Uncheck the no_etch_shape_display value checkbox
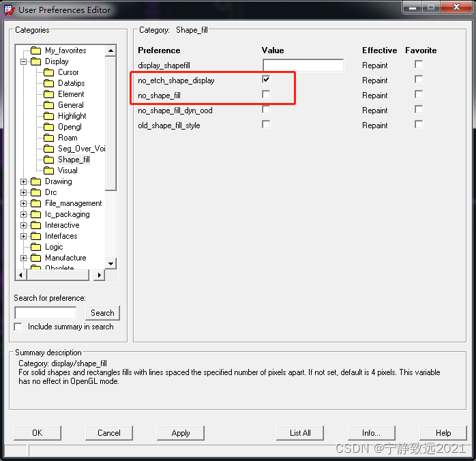This screenshot has height=461, width=476. 266,80
